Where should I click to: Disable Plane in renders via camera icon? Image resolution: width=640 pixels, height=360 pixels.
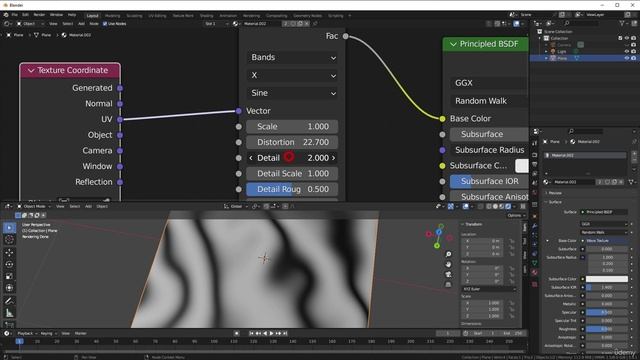pos(633,58)
